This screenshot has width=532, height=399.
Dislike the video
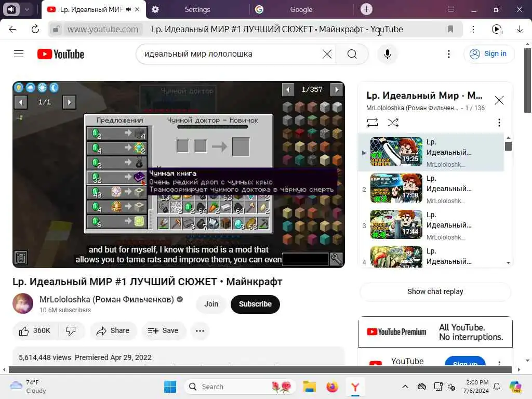click(x=71, y=330)
